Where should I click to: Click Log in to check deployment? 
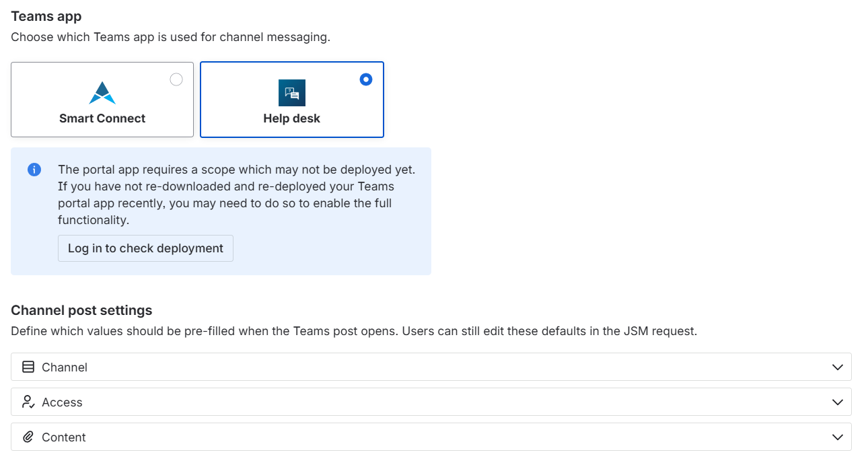(x=145, y=248)
